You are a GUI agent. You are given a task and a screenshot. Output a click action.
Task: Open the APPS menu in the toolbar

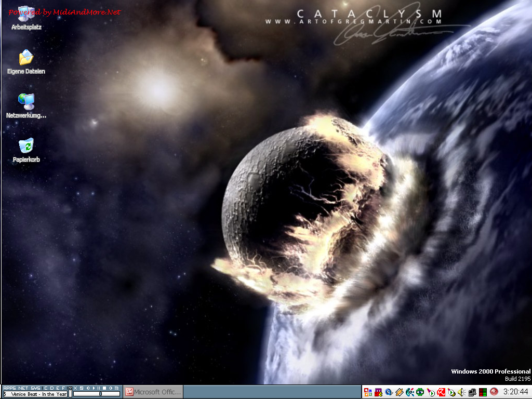tap(9, 388)
